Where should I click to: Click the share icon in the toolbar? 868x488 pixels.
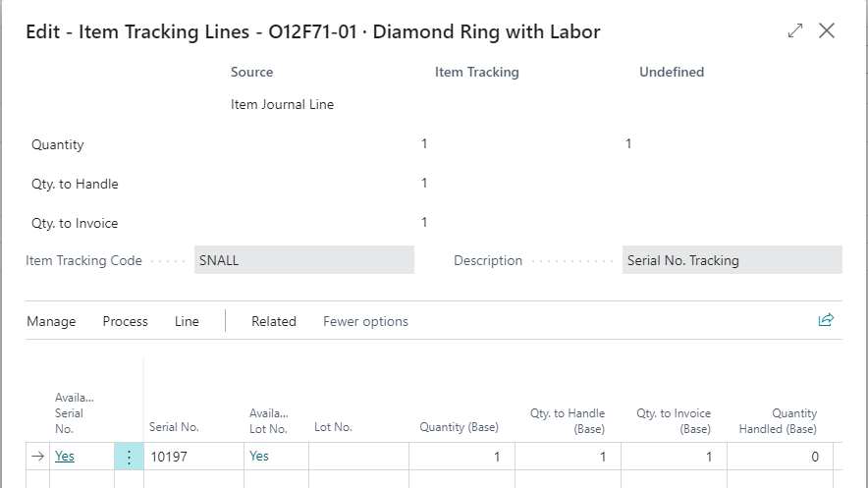coord(826,320)
